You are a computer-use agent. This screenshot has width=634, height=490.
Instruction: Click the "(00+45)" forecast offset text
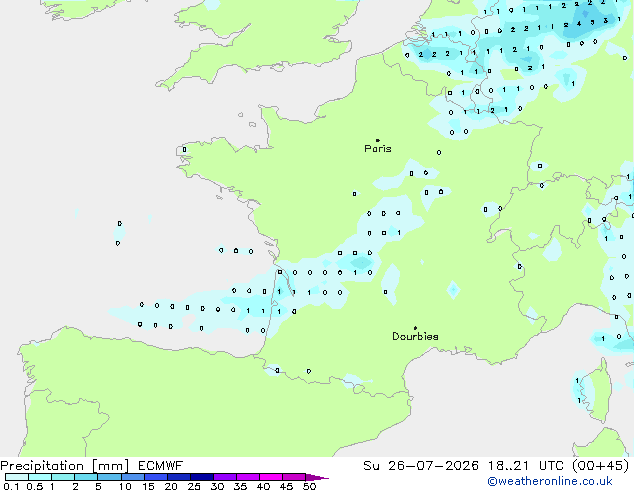click(601, 466)
